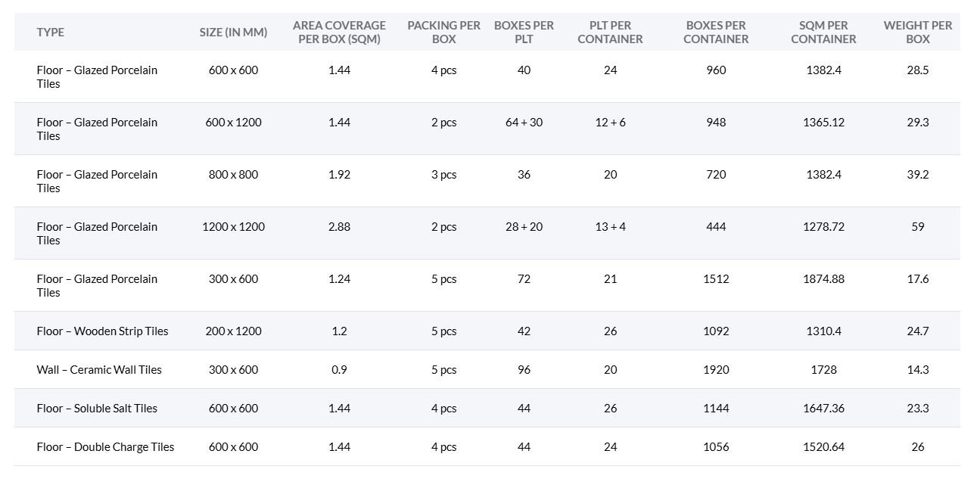Select the BOXES PER CONTAINER header
Viewport: 980px width, 488px height.
point(715,32)
